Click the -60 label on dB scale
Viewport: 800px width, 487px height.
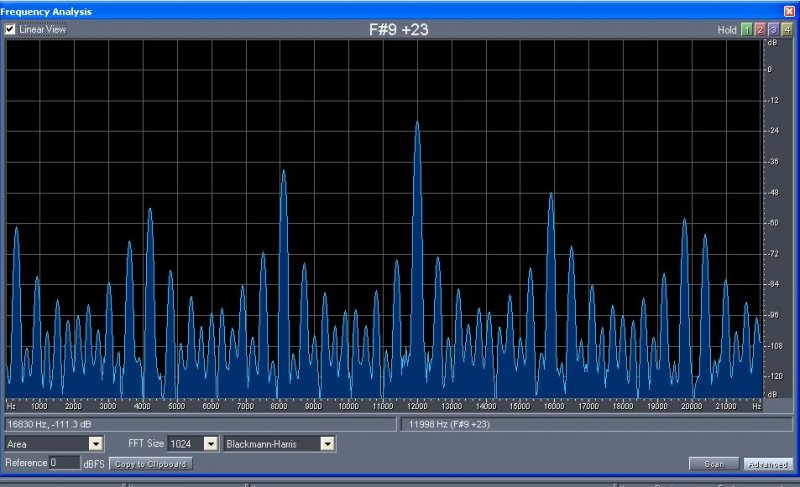(x=773, y=223)
